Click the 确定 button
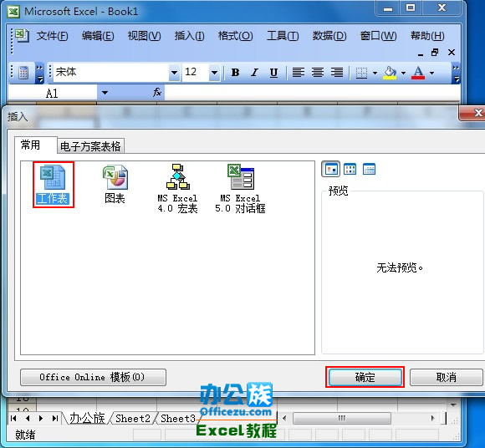The width and height of the screenshot is (485, 448). coord(365,377)
